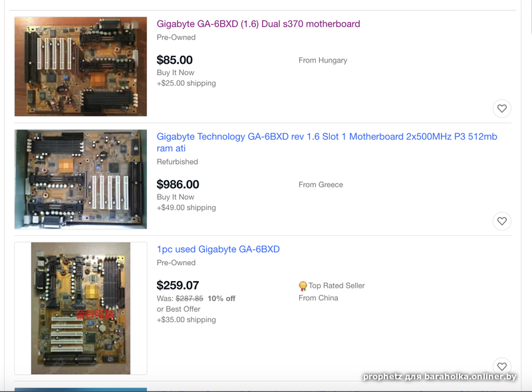Click "Buy It Now" under the $986.00 price
This screenshot has width=532, height=392.
coord(176,197)
